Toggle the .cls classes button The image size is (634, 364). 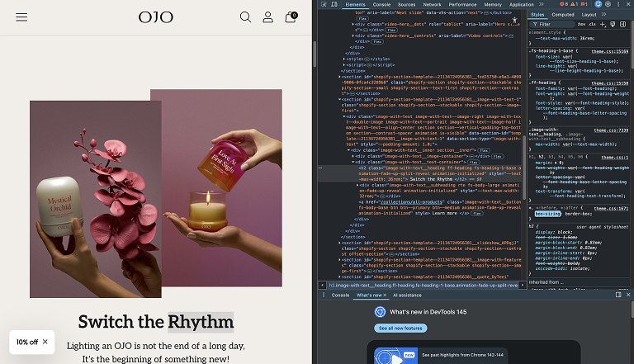tap(592, 24)
